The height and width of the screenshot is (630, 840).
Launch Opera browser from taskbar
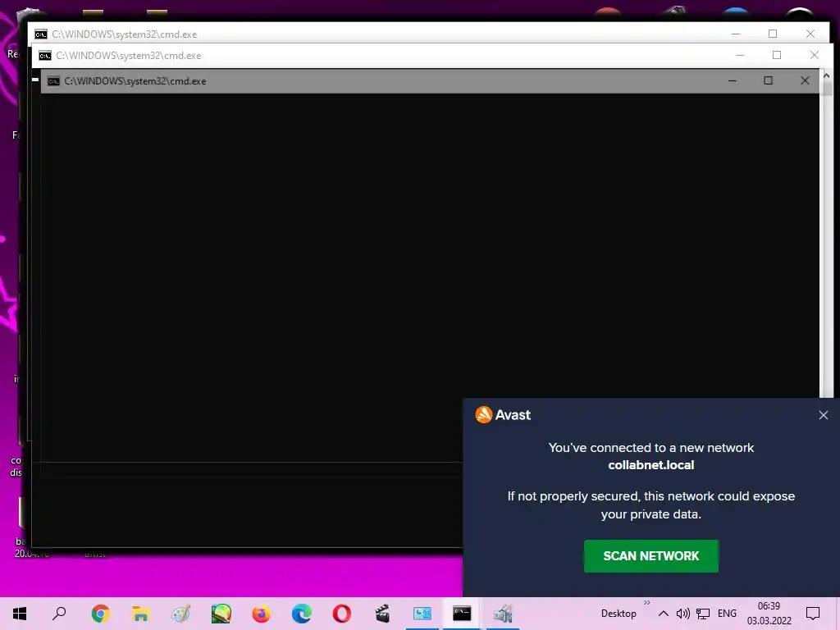click(342, 614)
